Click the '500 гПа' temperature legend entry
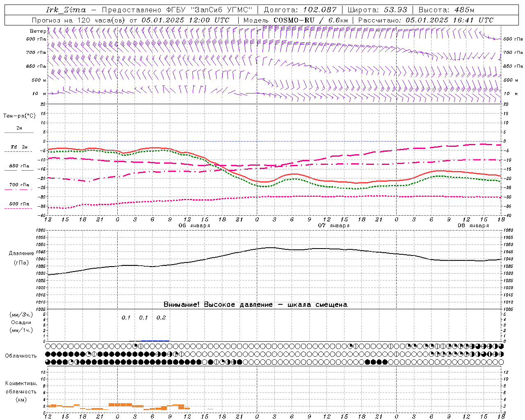 pyautogui.click(x=19, y=204)
